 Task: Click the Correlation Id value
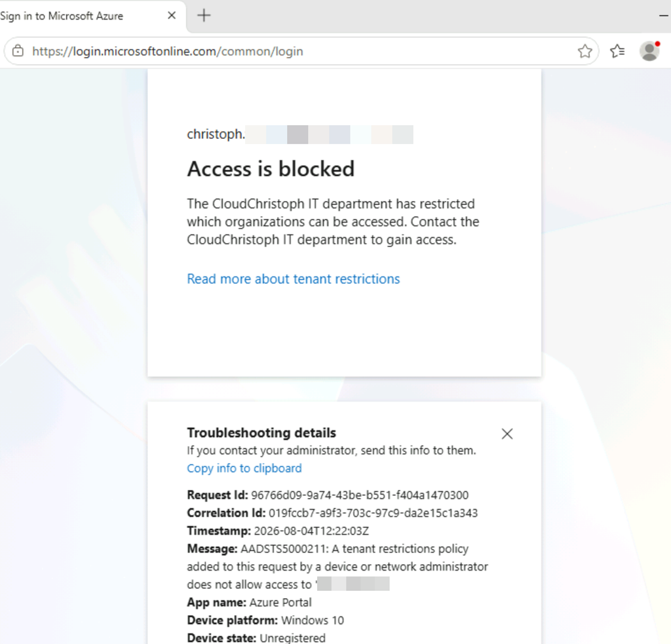[x=373, y=513]
